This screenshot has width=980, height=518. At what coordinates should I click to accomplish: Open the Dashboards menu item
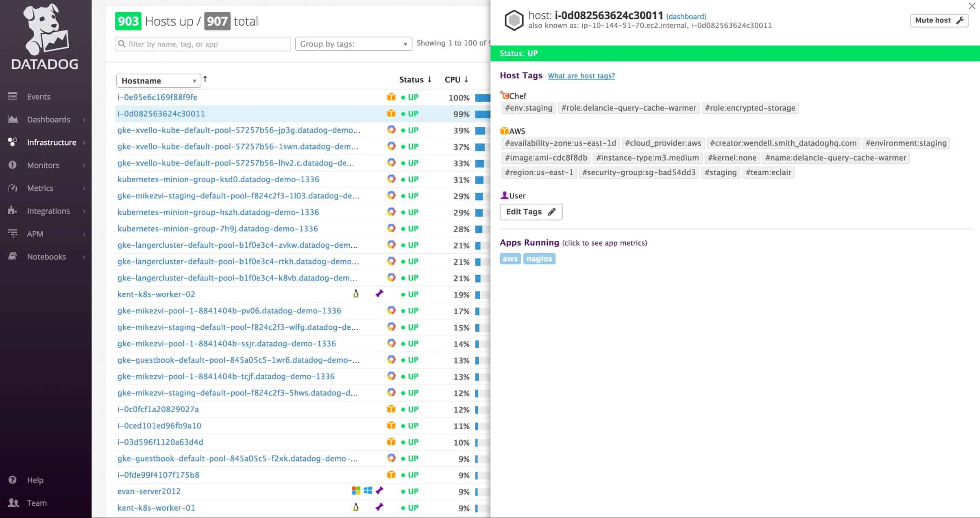point(48,120)
